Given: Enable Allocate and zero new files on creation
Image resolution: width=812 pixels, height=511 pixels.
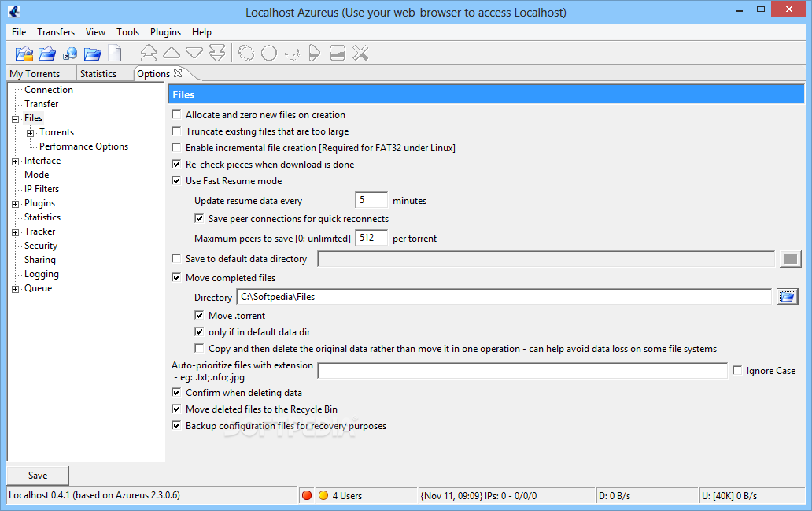Looking at the screenshot, I should tap(176, 114).
